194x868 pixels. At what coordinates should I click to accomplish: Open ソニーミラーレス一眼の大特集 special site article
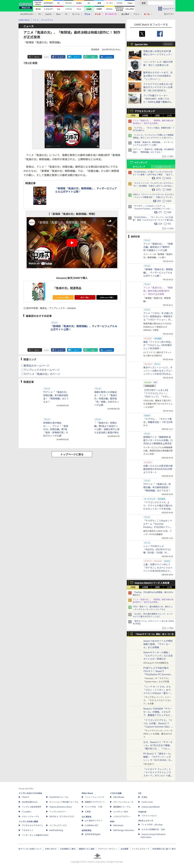click(158, 63)
